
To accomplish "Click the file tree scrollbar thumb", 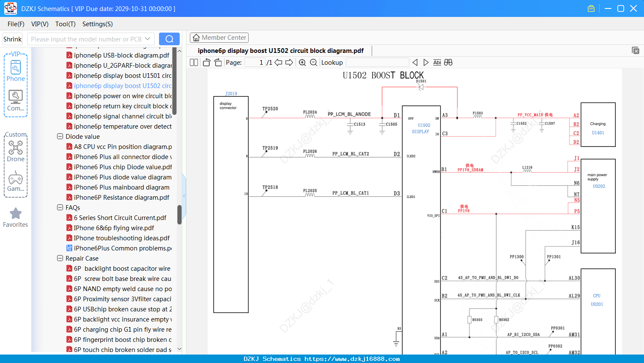I will pyautogui.click(x=179, y=214).
